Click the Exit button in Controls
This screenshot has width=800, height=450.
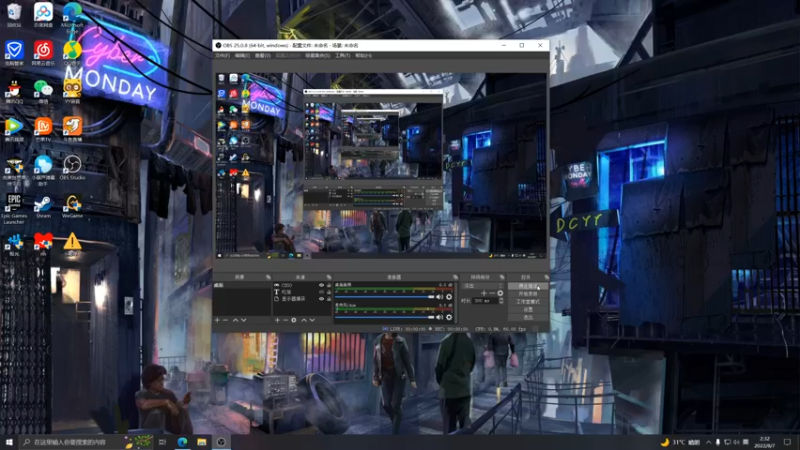pyautogui.click(x=528, y=317)
